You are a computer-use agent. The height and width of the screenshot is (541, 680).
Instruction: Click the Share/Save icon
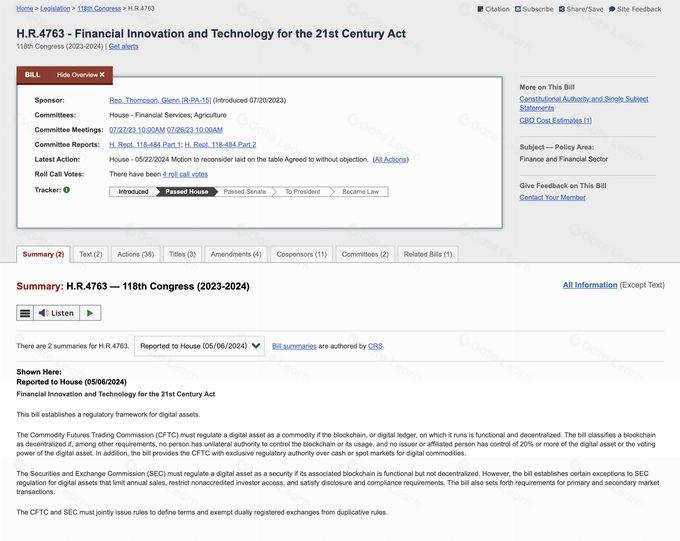tap(562, 9)
